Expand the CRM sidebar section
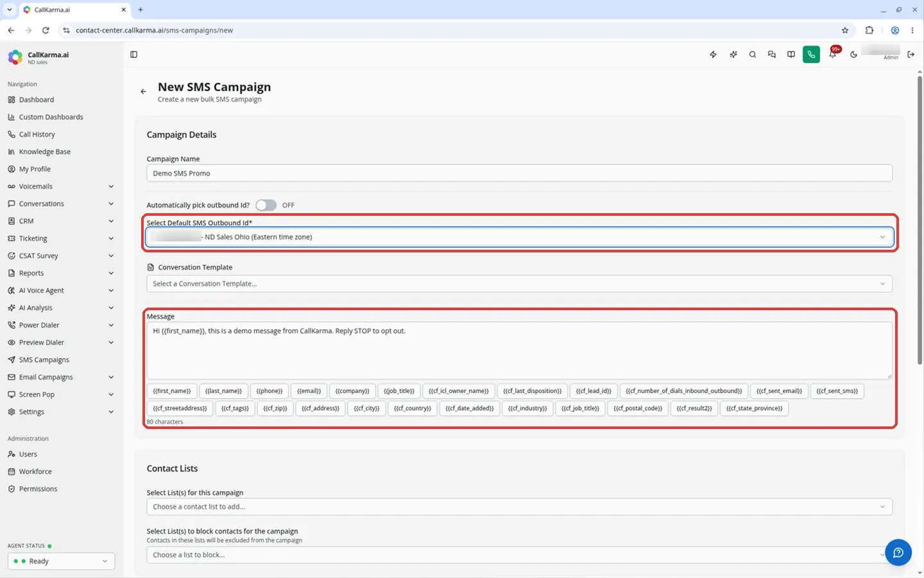The width and height of the screenshot is (924, 578). pos(61,221)
